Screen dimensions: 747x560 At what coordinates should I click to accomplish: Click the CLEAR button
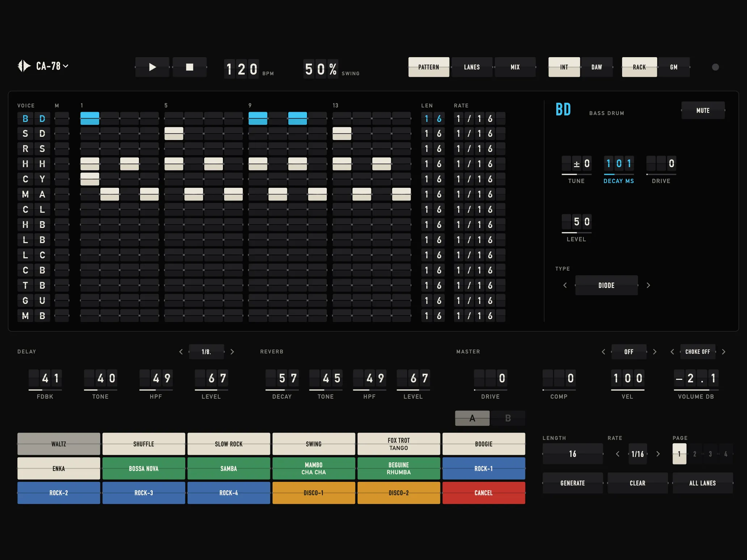coord(637,483)
